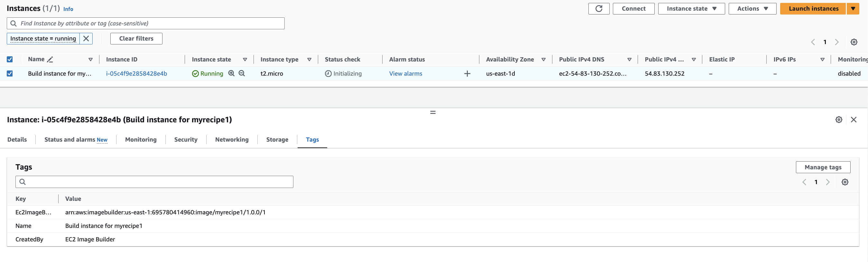Open instances table preferences gear icon
868x262 pixels.
pos(854,42)
